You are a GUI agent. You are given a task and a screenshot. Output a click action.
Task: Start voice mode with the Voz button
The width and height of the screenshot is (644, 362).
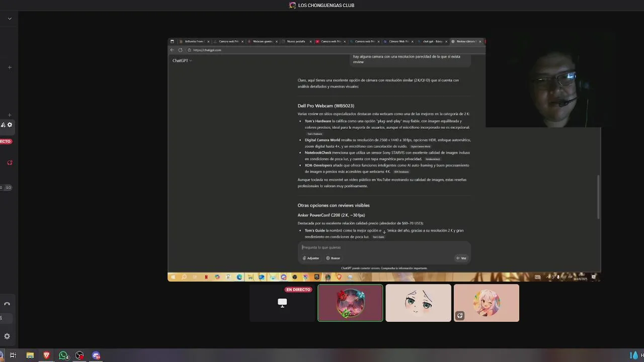tap(461, 258)
